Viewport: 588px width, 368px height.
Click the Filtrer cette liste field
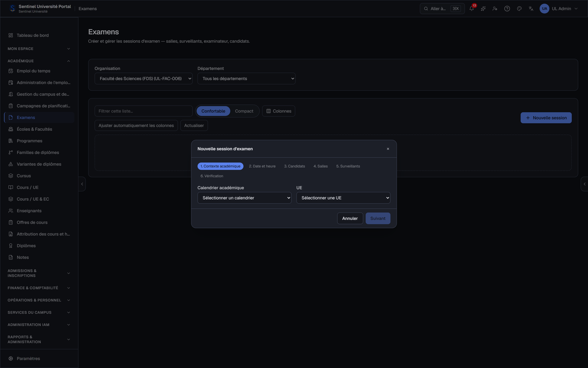coord(144,111)
